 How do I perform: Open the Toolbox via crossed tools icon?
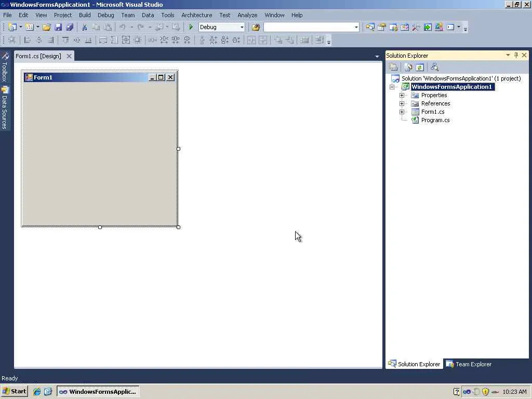(x=416, y=27)
